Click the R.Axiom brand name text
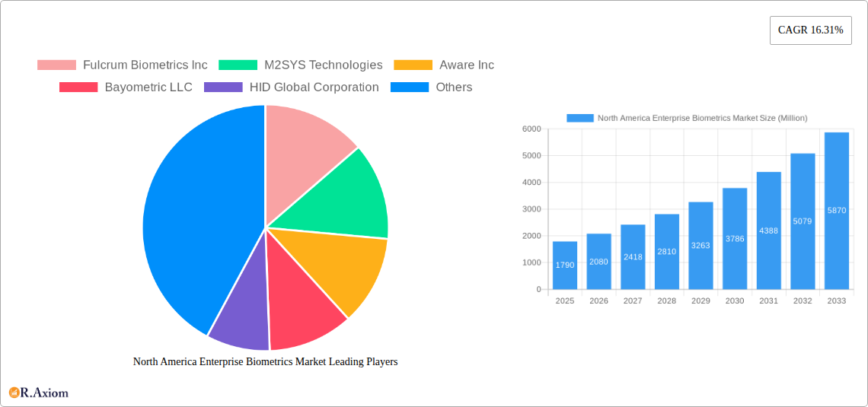The height and width of the screenshot is (407, 868). coord(44,393)
